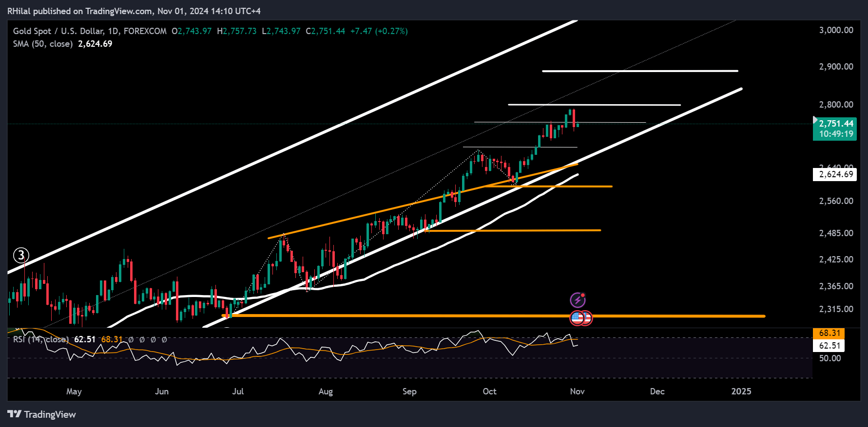Click the Jul label on time axis
The width and height of the screenshot is (868, 427).
tap(238, 391)
